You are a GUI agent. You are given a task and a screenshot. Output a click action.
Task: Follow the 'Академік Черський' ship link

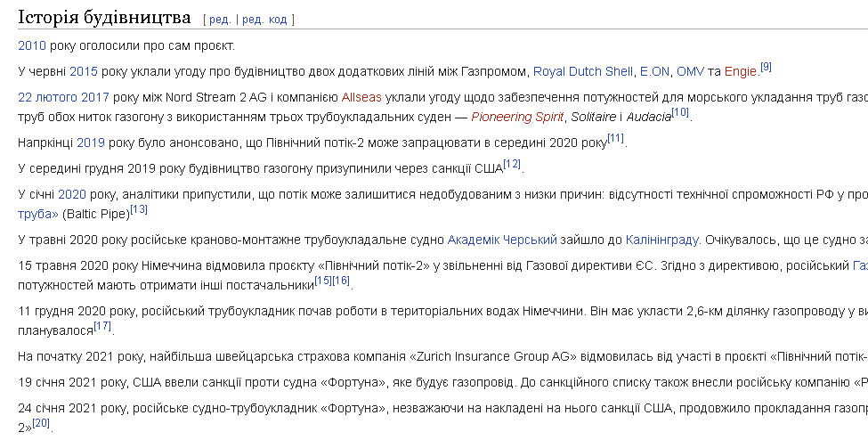tap(502, 240)
